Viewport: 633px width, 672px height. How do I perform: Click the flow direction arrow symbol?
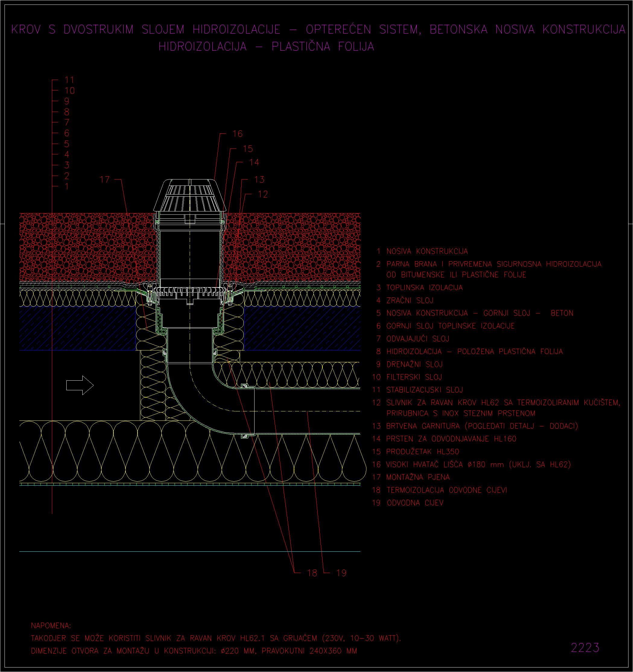(80, 385)
